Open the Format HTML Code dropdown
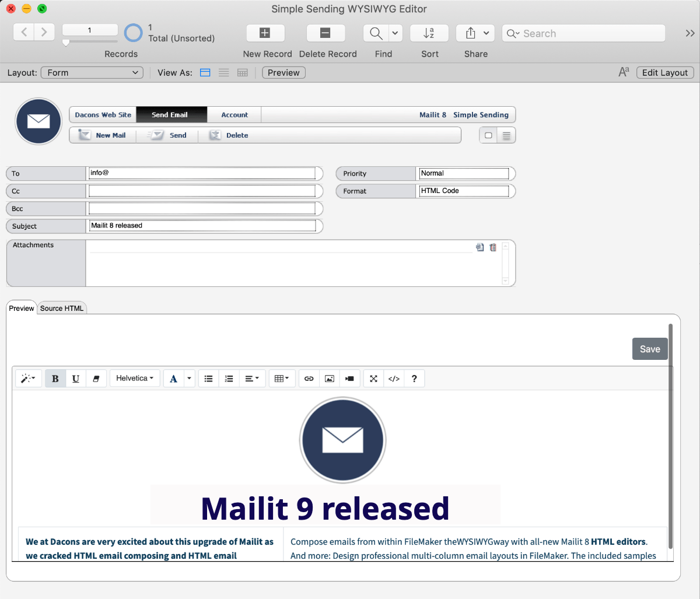 click(464, 191)
